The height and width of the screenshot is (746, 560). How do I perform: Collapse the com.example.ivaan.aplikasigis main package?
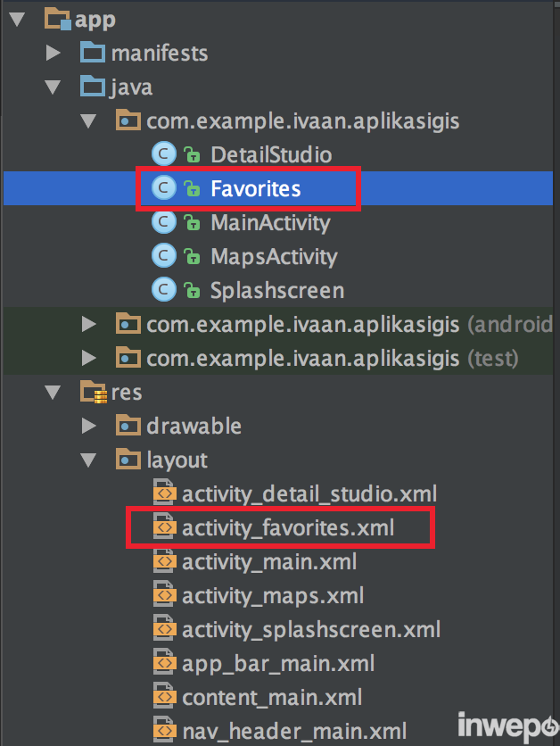[88, 120]
